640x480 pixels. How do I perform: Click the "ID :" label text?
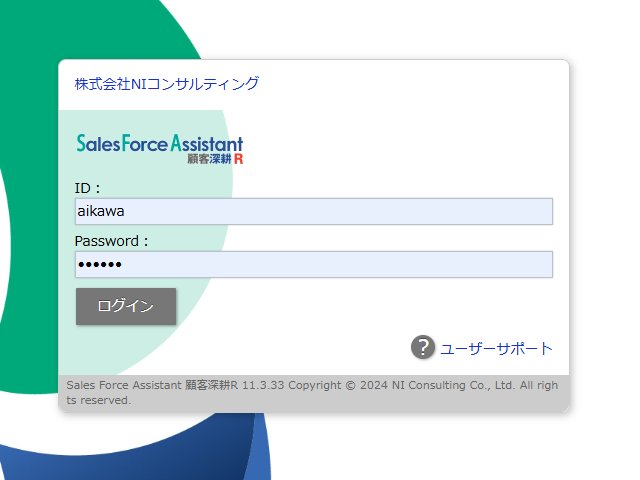tap(87, 188)
